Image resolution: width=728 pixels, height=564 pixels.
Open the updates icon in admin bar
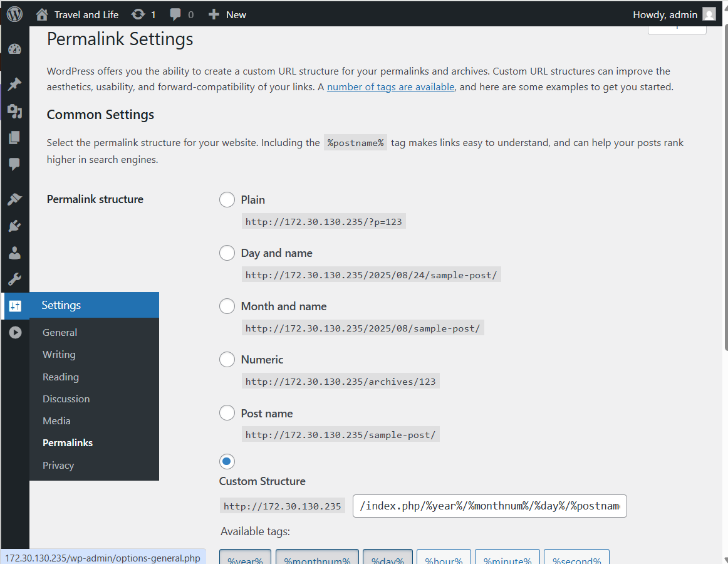pyautogui.click(x=138, y=14)
